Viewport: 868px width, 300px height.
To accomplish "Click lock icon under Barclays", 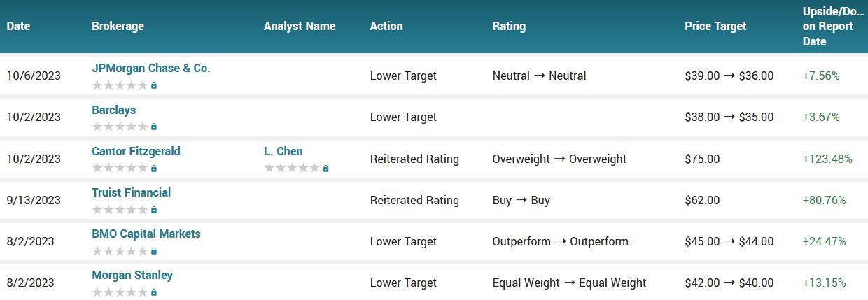I will click(x=154, y=127).
